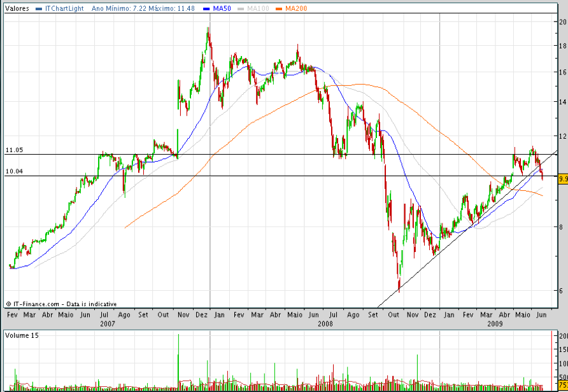Image resolution: width=568 pixels, height=392 pixels.
Task: Click the 10.04 horizontal line label
Action: click(15, 171)
